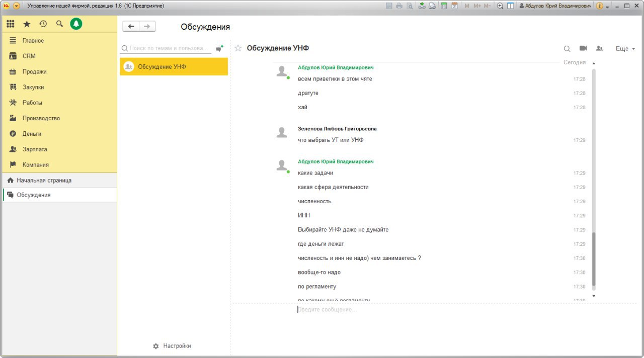
Task: Click avatar next to Зеленова Любовь Григорьевна
Action: (282, 133)
